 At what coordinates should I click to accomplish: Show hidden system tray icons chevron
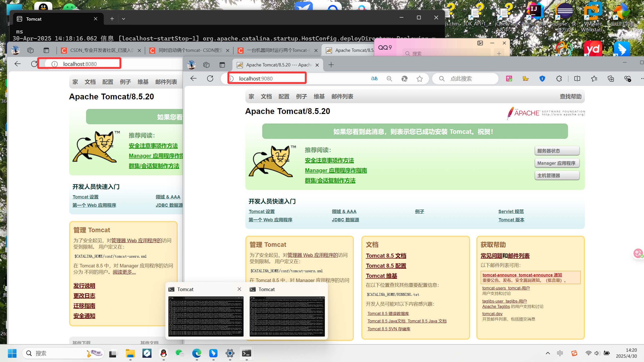pyautogui.click(x=548, y=353)
